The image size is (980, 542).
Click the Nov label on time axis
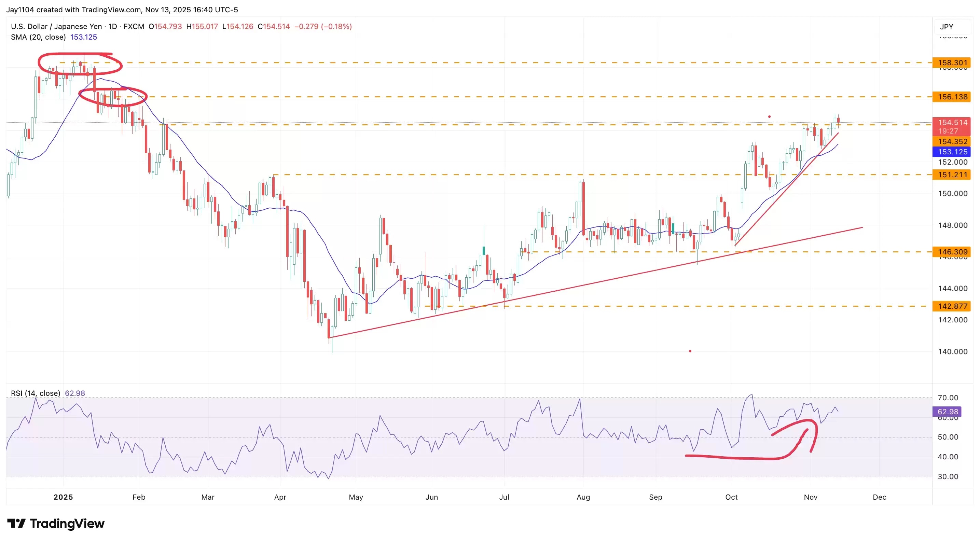pyautogui.click(x=811, y=497)
